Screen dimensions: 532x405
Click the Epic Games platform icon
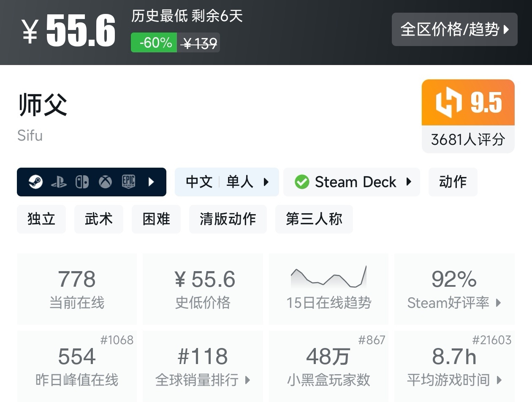128,182
